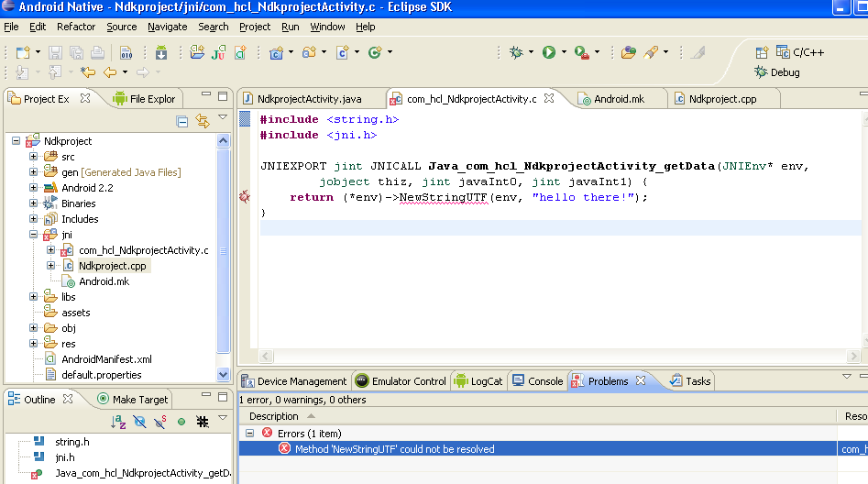Viewport: 868px width, 484px height.
Task: Toggle Hide Fields in Outline view
Action: click(139, 422)
